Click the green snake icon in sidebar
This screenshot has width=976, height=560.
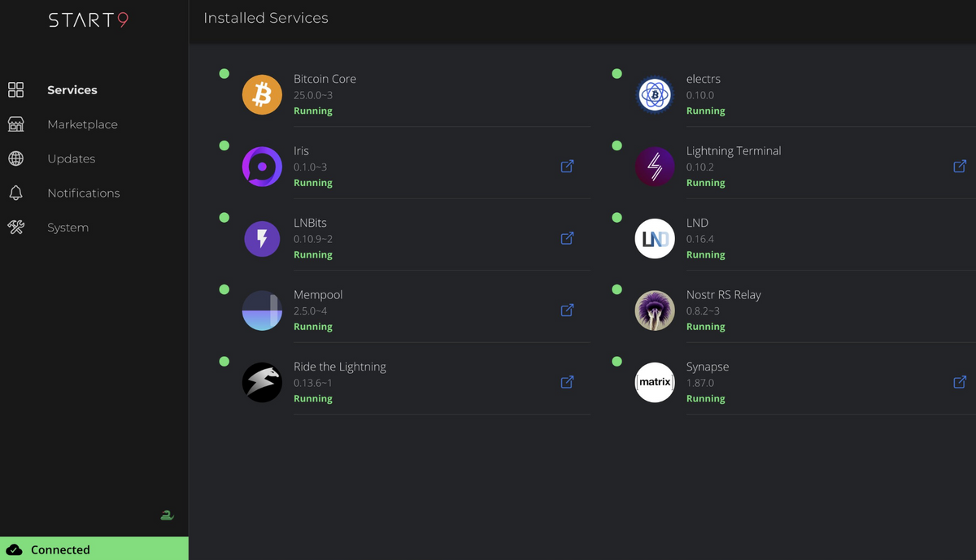click(x=167, y=515)
